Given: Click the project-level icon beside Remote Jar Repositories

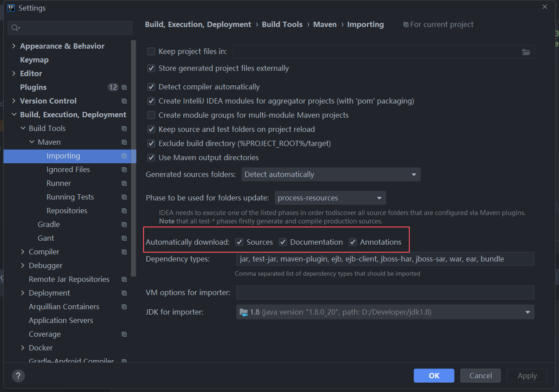Looking at the screenshot, I should [x=124, y=280].
